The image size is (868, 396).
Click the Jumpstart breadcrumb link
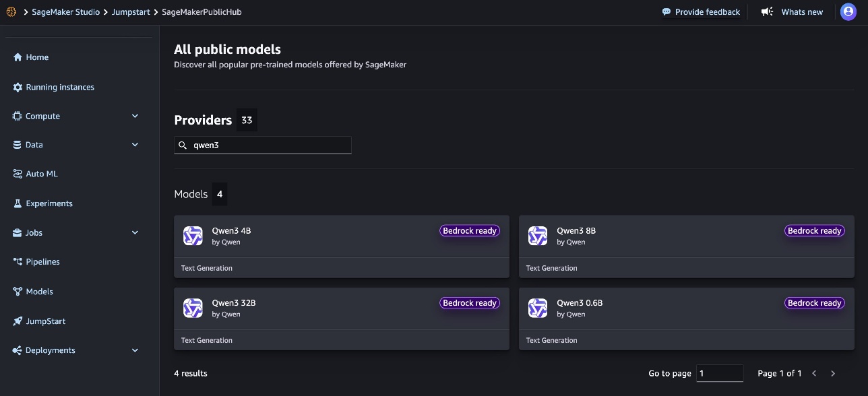[x=131, y=12]
